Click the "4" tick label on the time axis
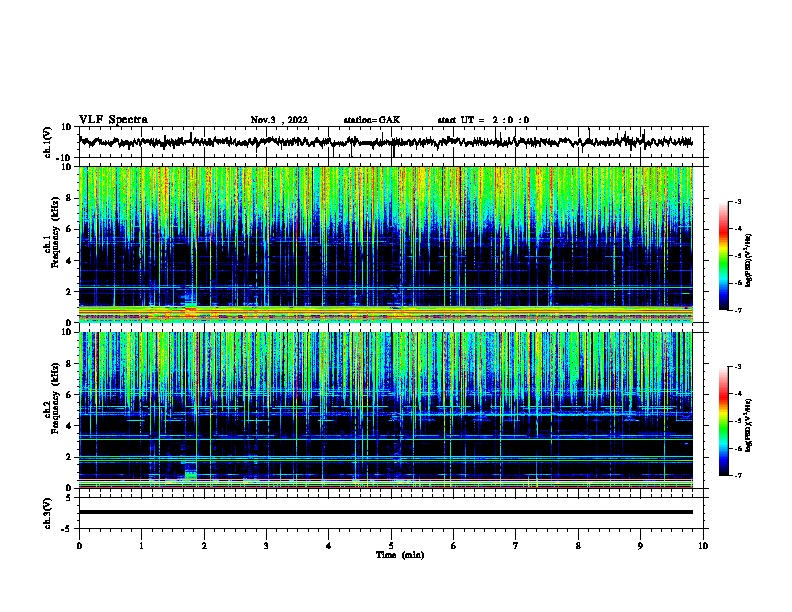The image size is (792, 612). pos(329,546)
